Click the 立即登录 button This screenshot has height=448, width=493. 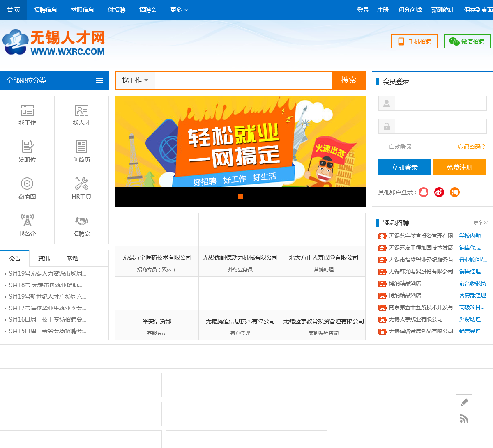(405, 167)
